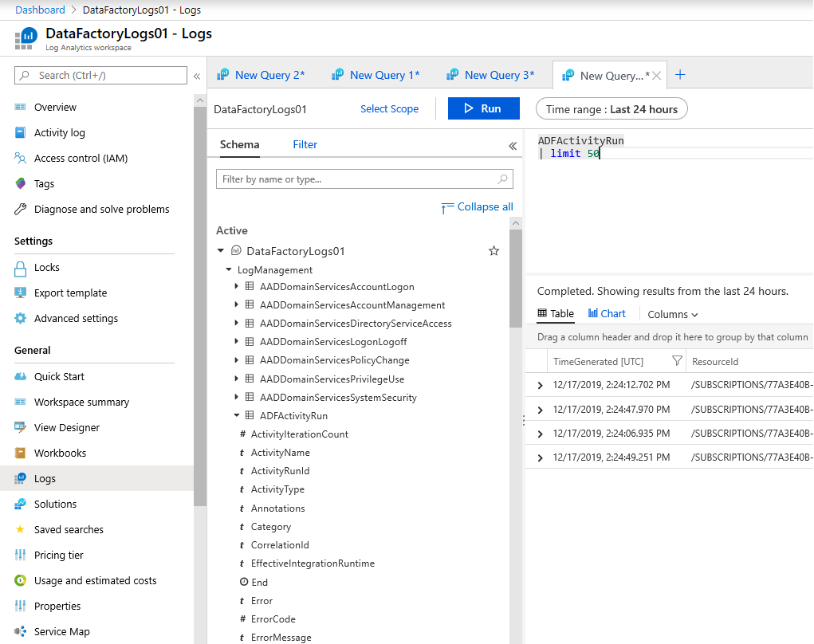Expand the first result row at 2:24:12.702 PM
814x644 pixels.
(x=541, y=386)
